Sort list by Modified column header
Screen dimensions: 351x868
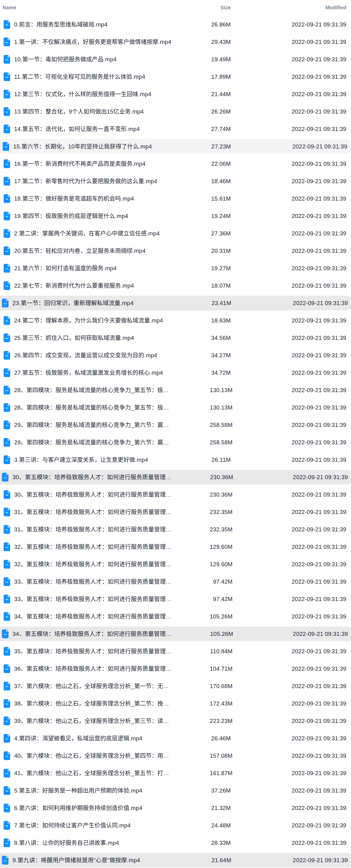click(x=336, y=7)
